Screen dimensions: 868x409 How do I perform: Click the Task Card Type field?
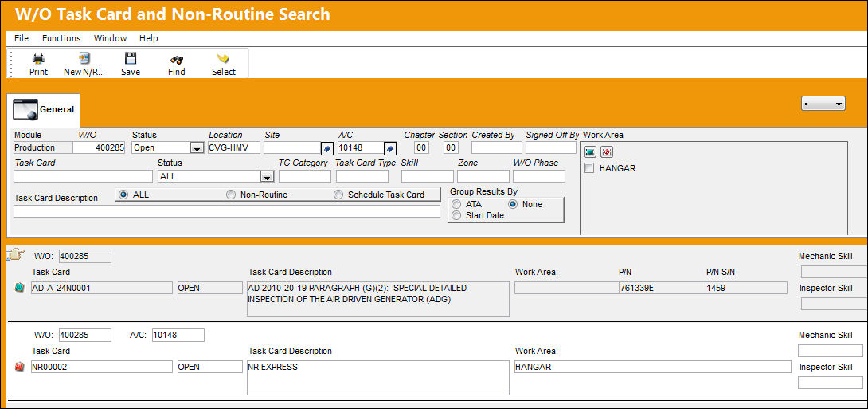click(362, 176)
